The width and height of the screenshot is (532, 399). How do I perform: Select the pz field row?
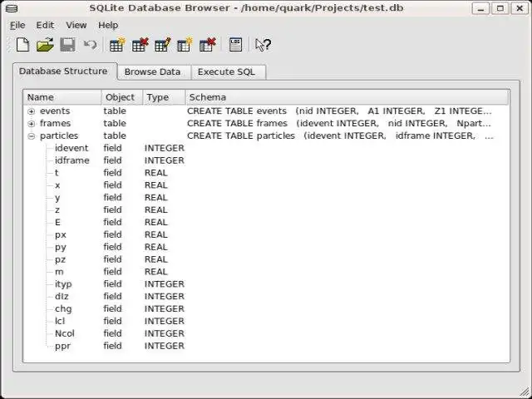(x=266, y=259)
